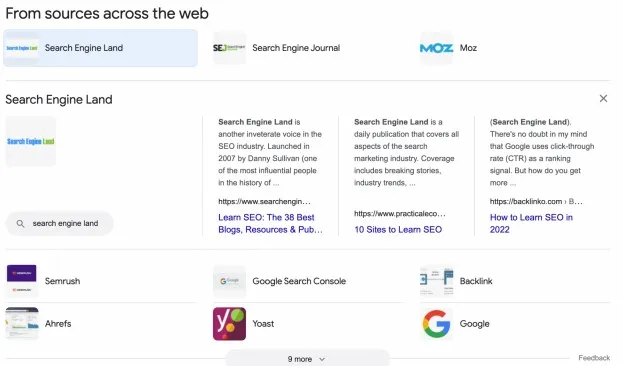Click the Google G logo

(x=436, y=323)
